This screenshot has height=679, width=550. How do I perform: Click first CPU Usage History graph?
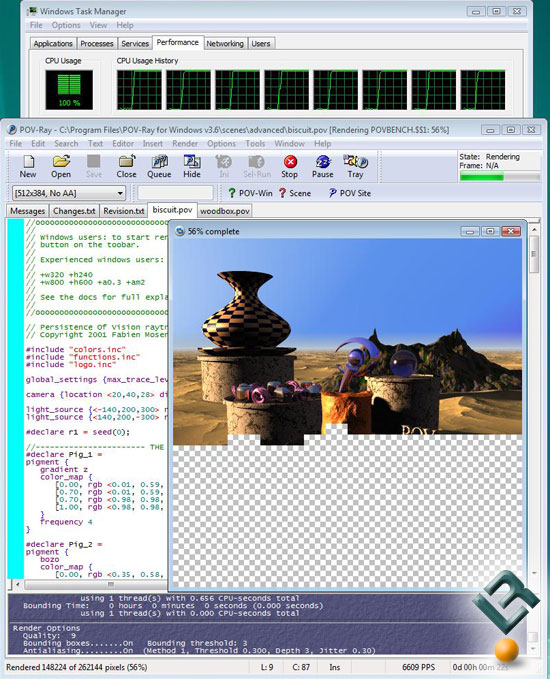(x=139, y=90)
